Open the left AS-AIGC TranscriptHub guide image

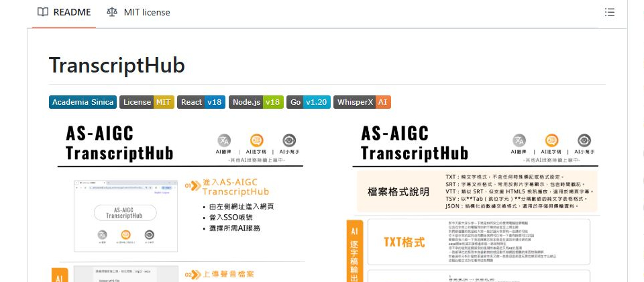pyautogui.click(x=180, y=201)
